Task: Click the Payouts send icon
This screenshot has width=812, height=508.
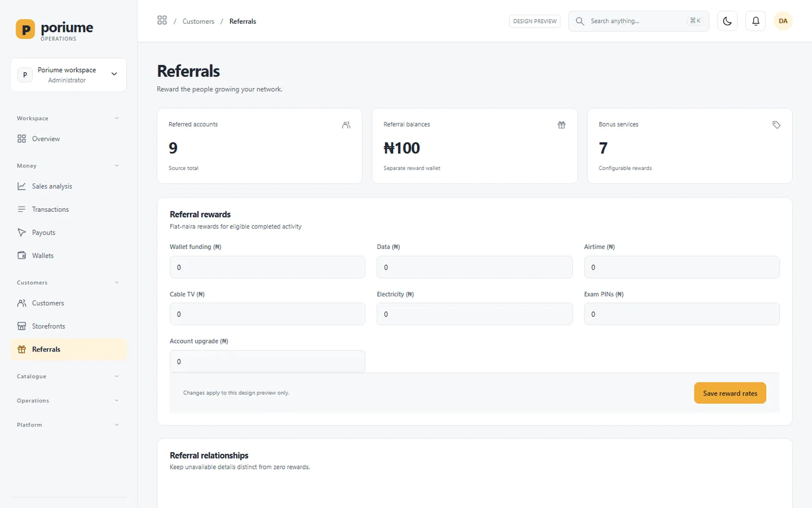Action: click(21, 232)
